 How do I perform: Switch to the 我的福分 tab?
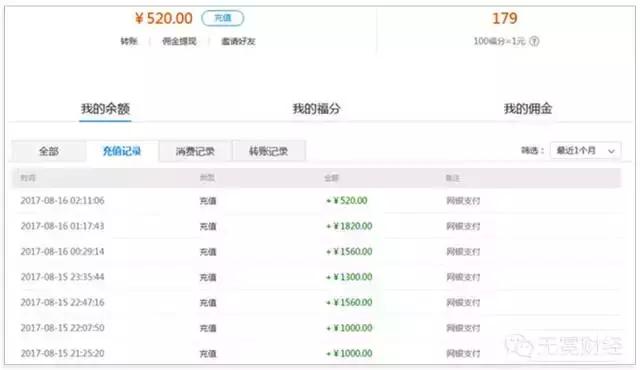(x=317, y=109)
